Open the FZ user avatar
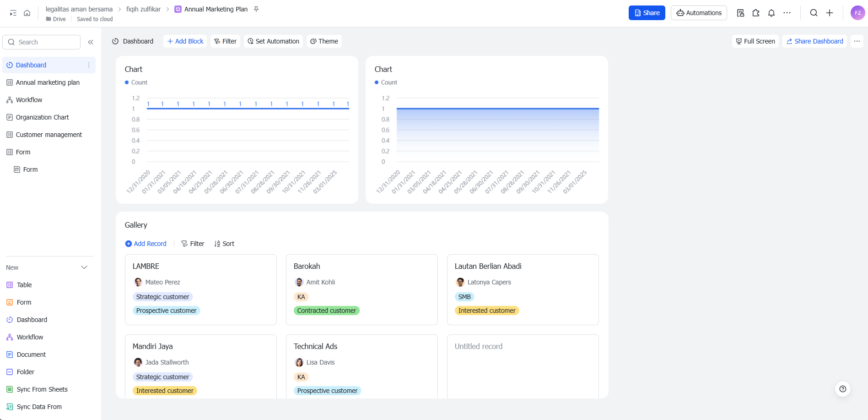Image resolution: width=868 pixels, height=420 pixels. point(857,13)
